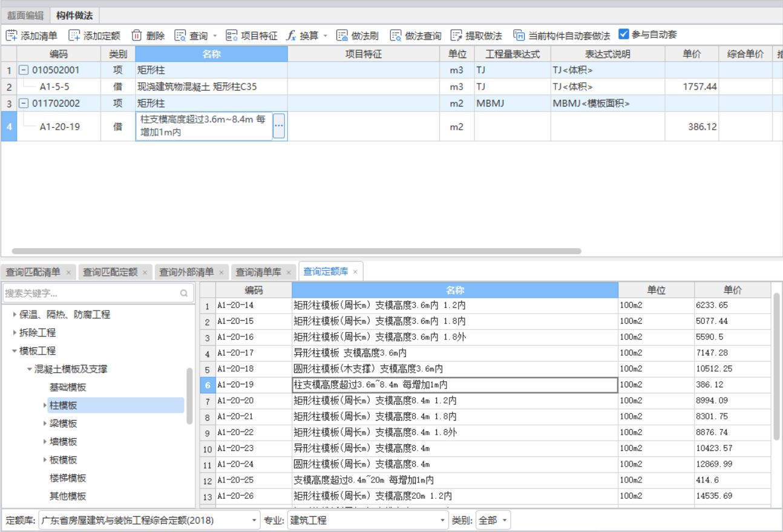Click the 做法查询 toolbar icon
Screen dimensions: 783x532
pyautogui.click(x=396, y=36)
